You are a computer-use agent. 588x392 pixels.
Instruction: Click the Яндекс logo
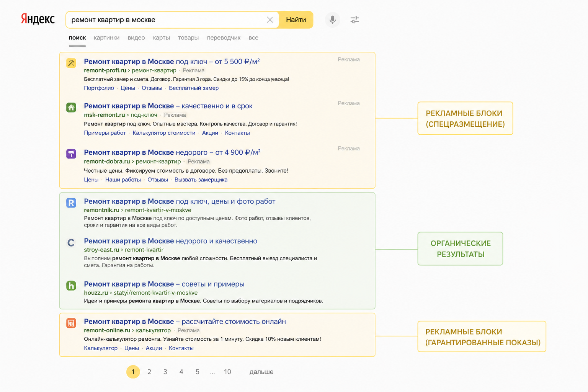[38, 19]
